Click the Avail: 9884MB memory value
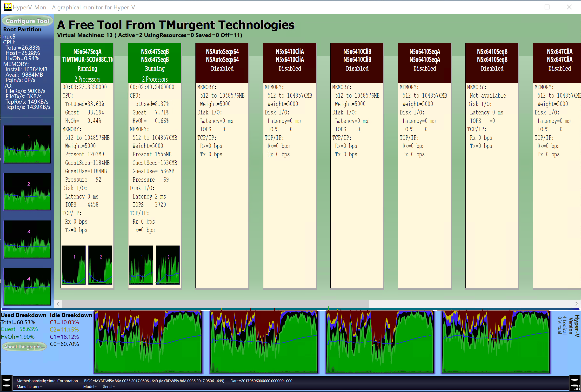The width and height of the screenshot is (581, 392). 24,75
